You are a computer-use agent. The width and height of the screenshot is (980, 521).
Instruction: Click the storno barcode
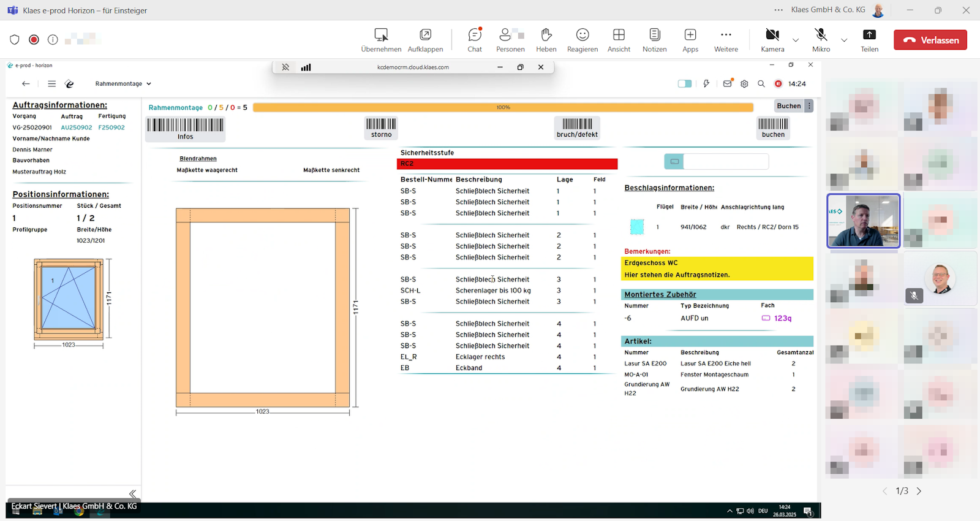click(381, 127)
